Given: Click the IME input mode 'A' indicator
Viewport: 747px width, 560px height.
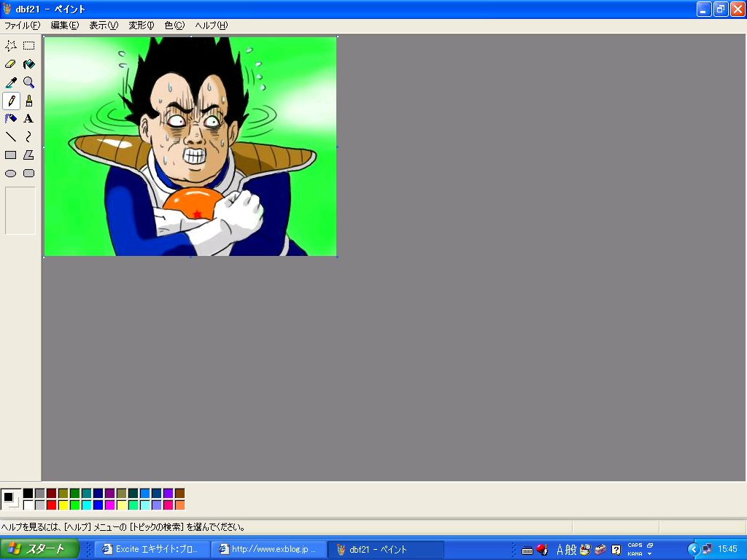Looking at the screenshot, I should pos(560,550).
